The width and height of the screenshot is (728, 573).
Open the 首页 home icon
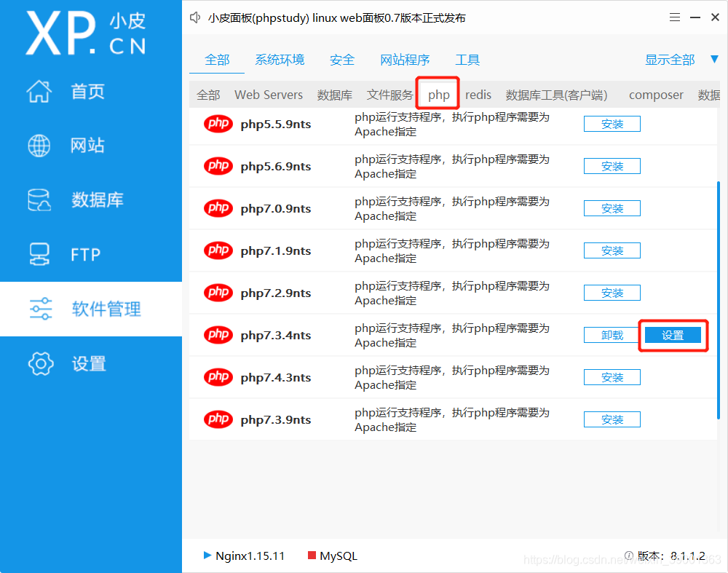pyautogui.click(x=39, y=91)
